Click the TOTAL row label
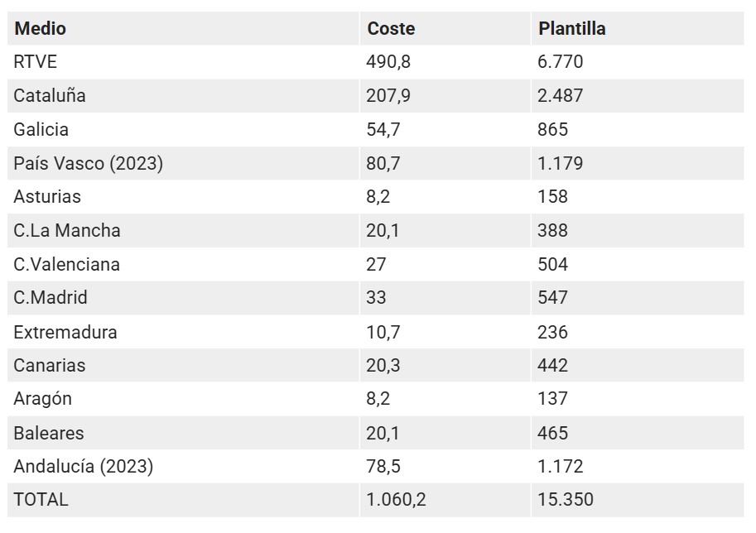756x533 pixels. [41, 500]
